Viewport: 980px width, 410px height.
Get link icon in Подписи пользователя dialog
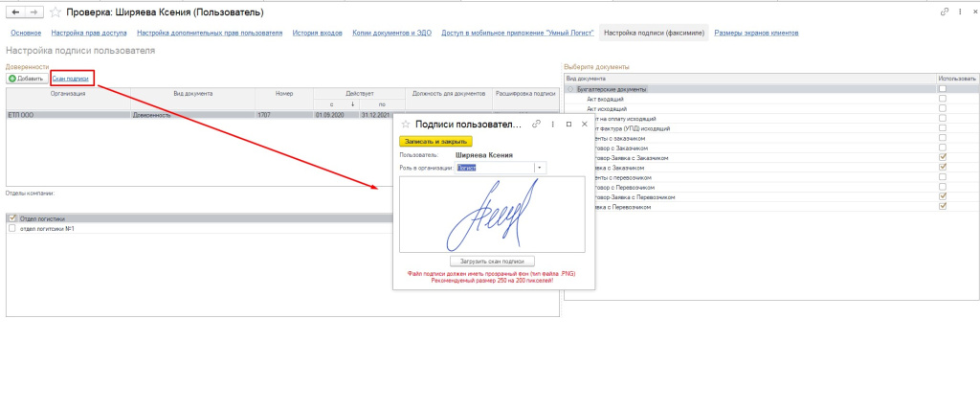pos(536,125)
